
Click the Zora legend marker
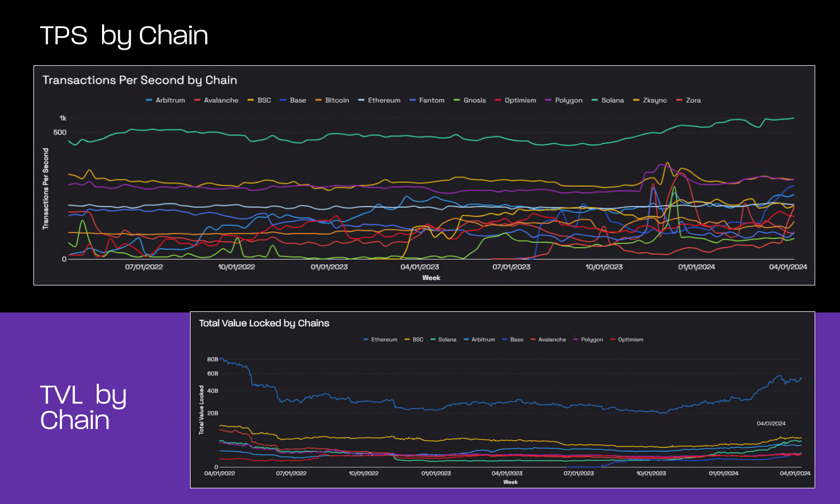[679, 100]
